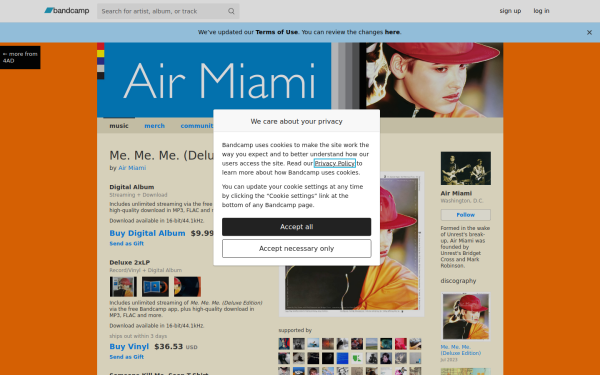Open the Privacy Policy link
This screenshot has width=600, height=375.
pos(335,163)
